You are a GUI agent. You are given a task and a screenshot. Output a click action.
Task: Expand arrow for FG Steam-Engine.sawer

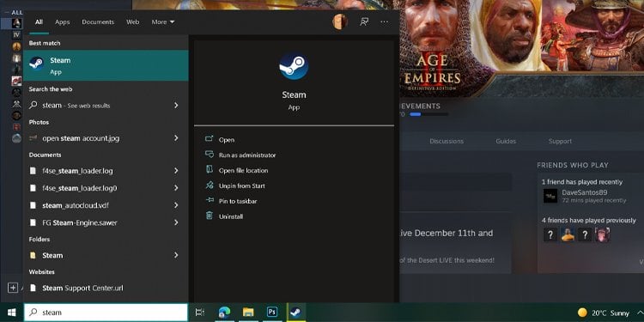(176, 222)
